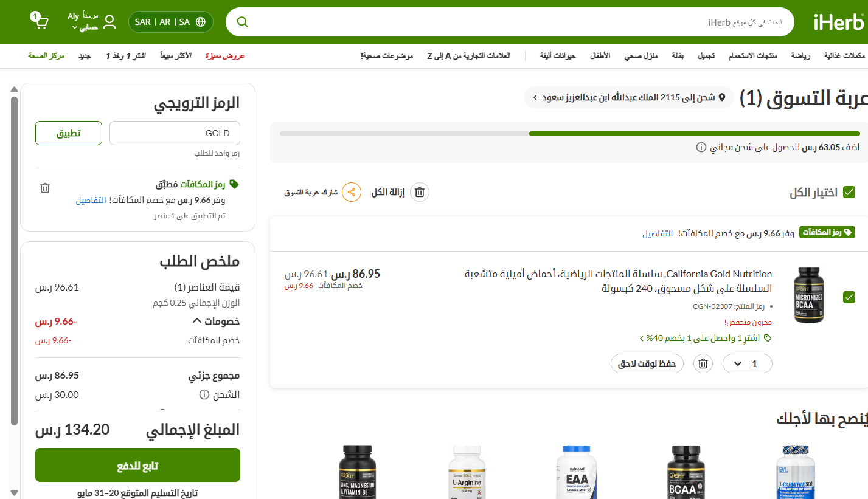Screen dimensions: 868x499
Task: Open التفاصيل link in promo code panel
Action: [x=91, y=200]
